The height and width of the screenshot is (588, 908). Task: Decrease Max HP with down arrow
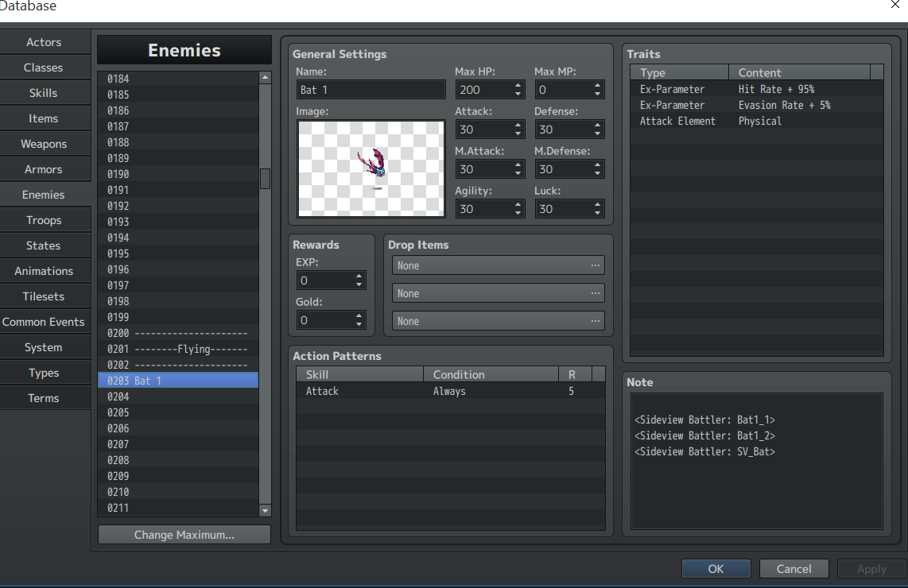(518, 94)
